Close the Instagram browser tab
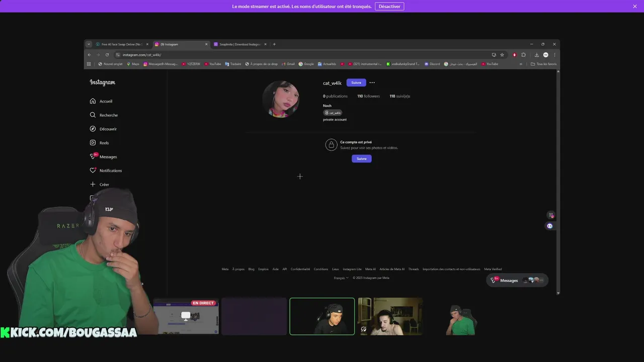This screenshot has width=644, height=362. tap(206, 44)
